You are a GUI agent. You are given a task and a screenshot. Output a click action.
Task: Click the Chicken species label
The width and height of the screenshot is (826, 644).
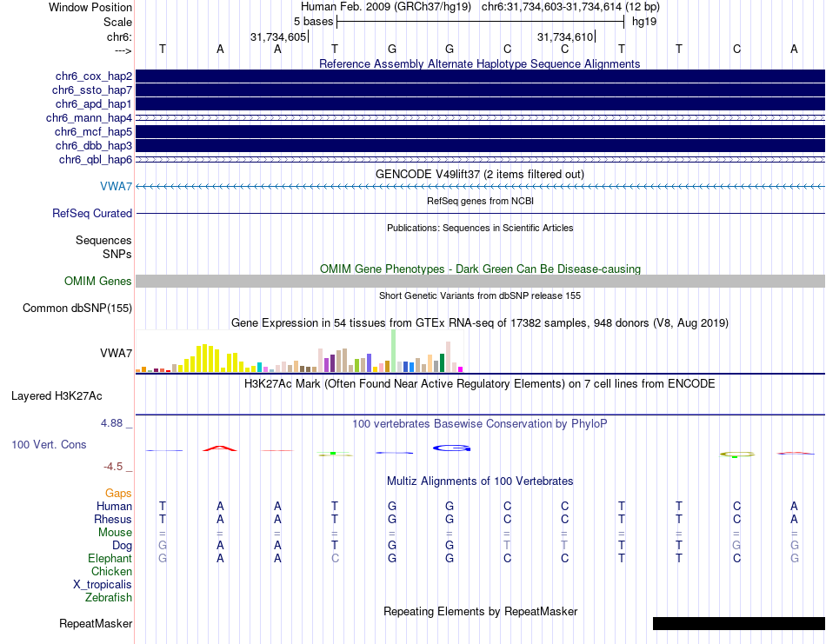click(x=111, y=571)
